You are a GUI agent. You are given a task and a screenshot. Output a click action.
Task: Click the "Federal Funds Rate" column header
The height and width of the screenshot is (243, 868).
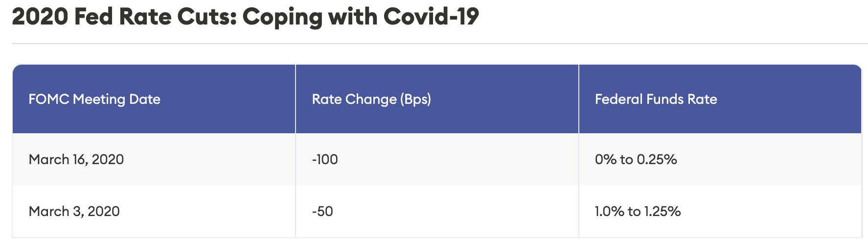tap(656, 99)
